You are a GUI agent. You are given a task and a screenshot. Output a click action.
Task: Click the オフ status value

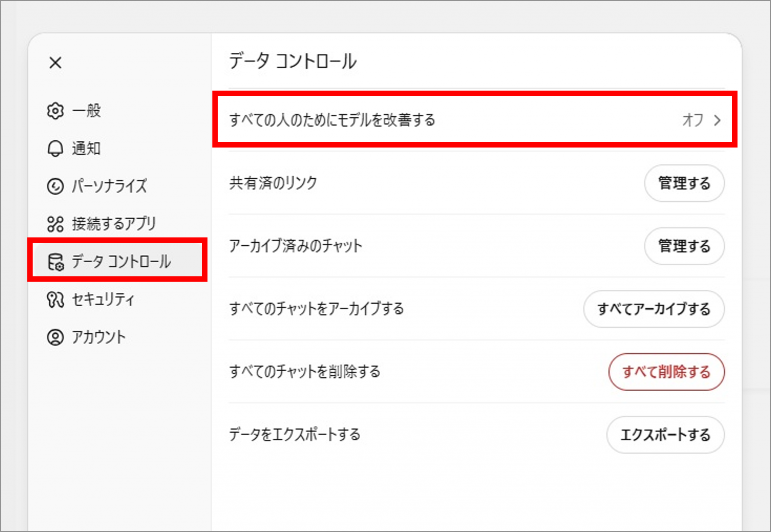[x=693, y=120]
